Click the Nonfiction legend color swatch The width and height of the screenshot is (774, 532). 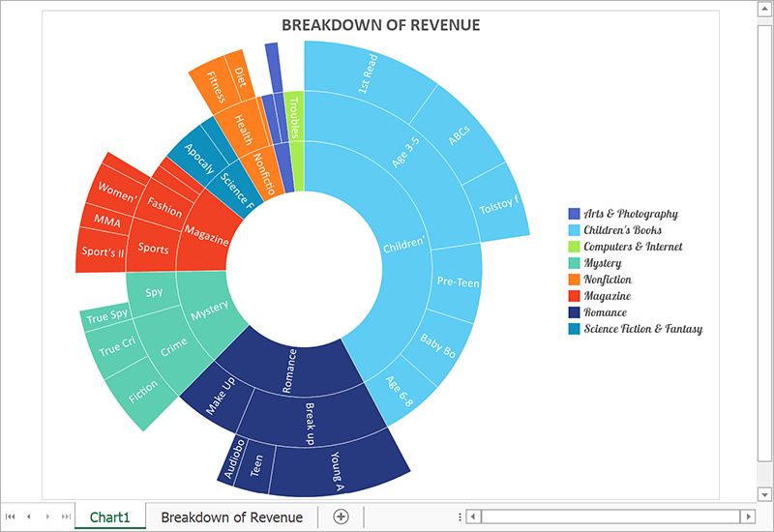point(574,280)
